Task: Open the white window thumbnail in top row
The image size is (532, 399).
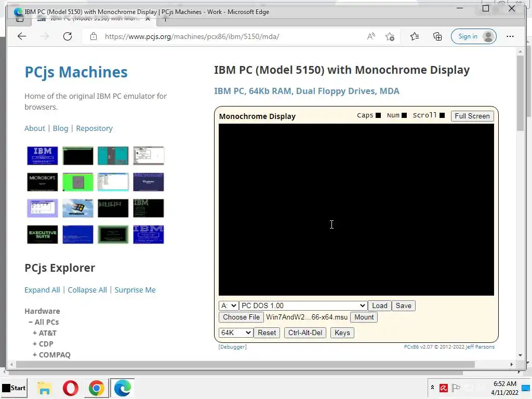Action: tap(149, 156)
